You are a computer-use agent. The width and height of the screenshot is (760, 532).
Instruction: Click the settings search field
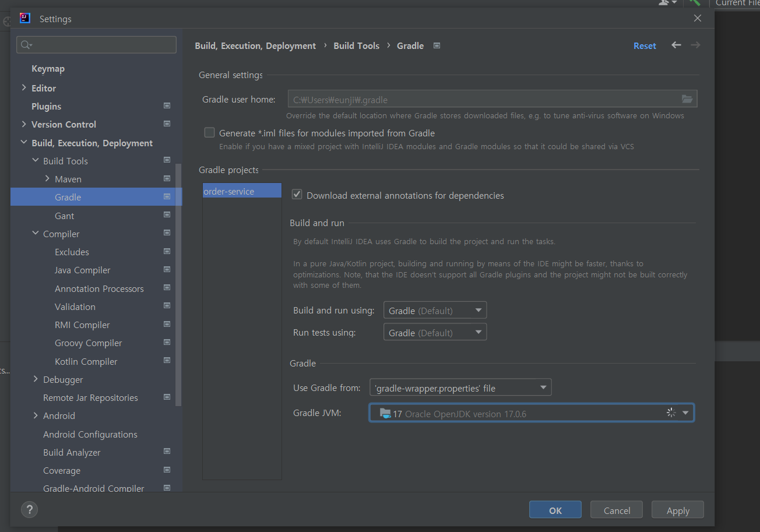click(x=96, y=45)
